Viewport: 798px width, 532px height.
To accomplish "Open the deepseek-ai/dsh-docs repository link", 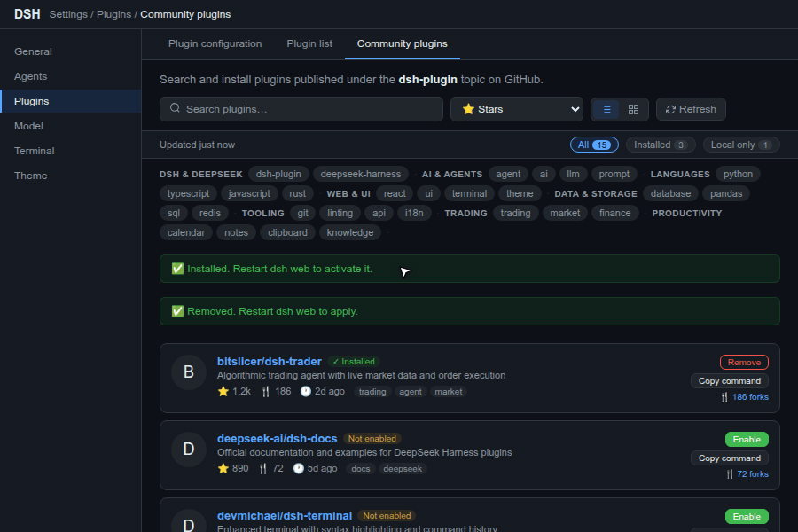I will 277,438.
